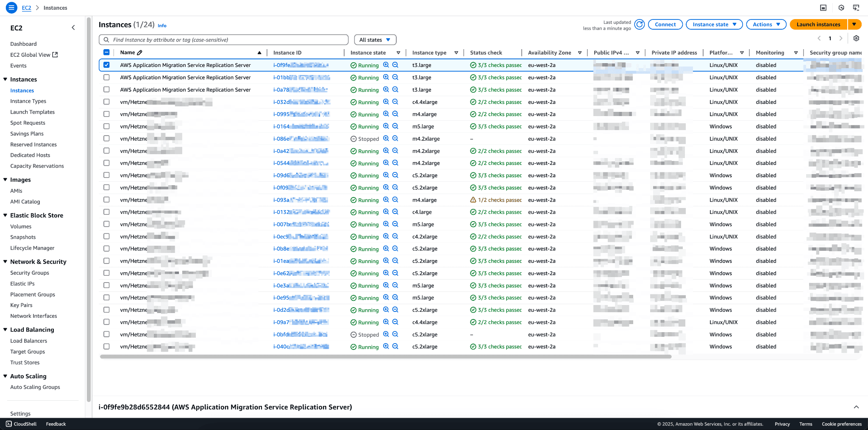This screenshot has height=430, width=868.
Task: Check the box for instance i-032d
Action: pos(106,102)
